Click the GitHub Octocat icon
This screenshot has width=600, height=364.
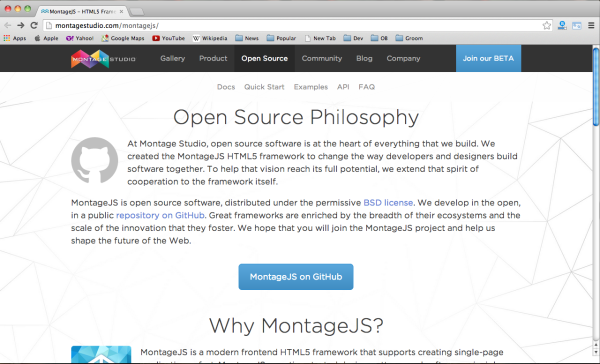[x=95, y=160]
